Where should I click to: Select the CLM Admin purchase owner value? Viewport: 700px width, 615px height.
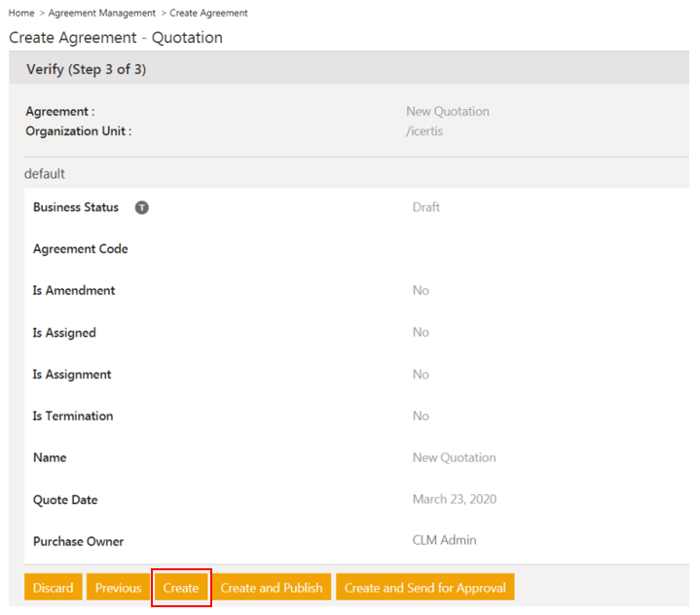[x=444, y=540]
